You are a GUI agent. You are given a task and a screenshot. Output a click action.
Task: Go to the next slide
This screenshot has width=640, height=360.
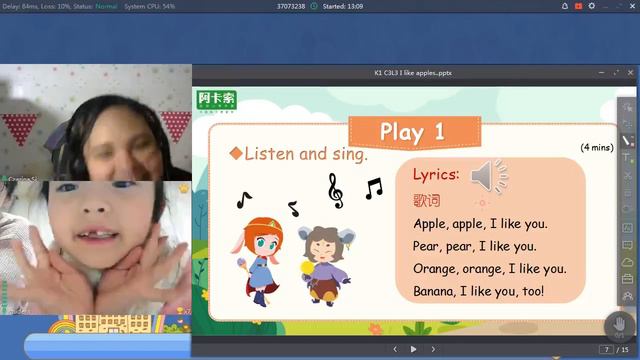(x=433, y=349)
